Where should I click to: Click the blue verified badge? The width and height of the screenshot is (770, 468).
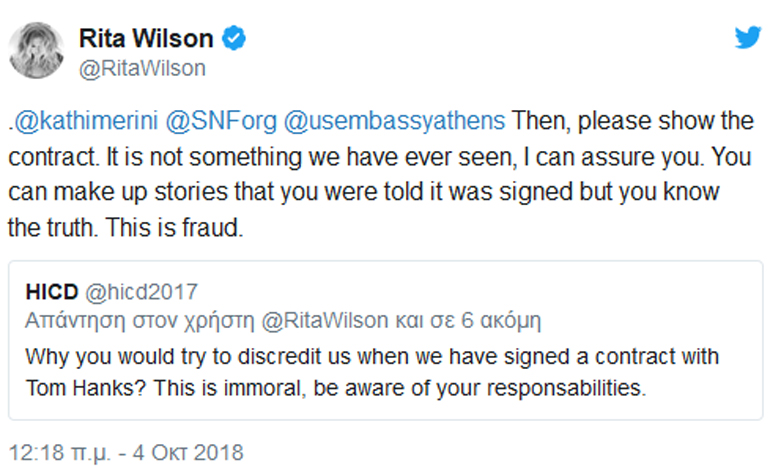[x=235, y=39]
